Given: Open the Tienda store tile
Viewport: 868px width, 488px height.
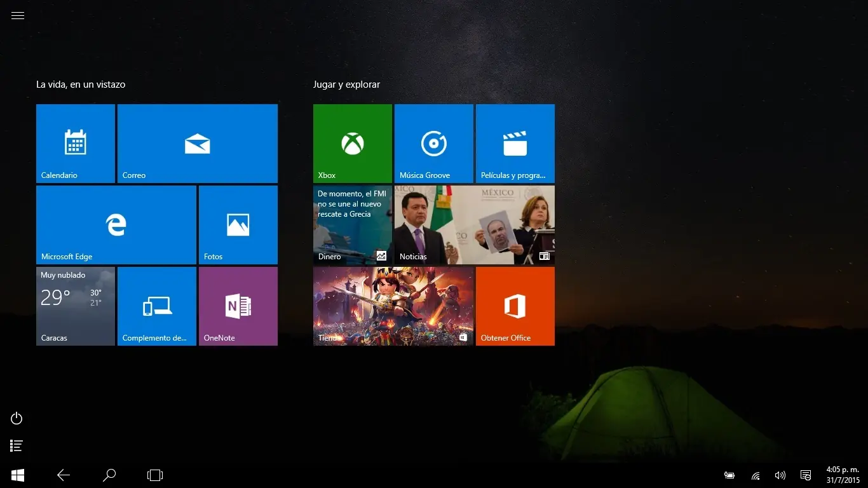Looking at the screenshot, I should coord(393,306).
